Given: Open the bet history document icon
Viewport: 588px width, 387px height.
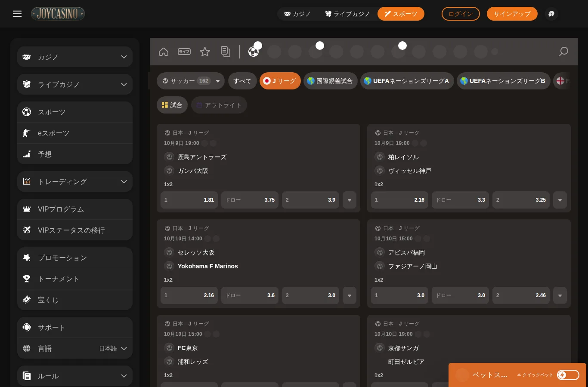Looking at the screenshot, I should tap(226, 52).
